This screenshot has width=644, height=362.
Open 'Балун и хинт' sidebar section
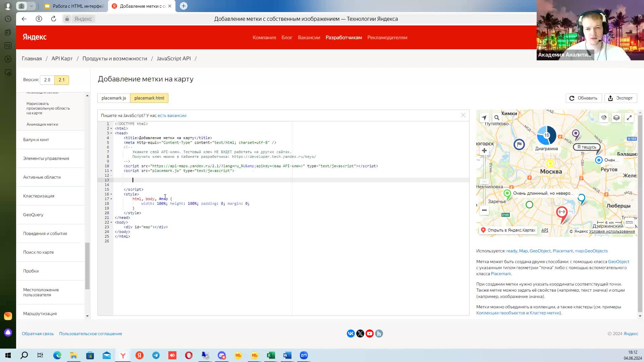click(x=36, y=140)
